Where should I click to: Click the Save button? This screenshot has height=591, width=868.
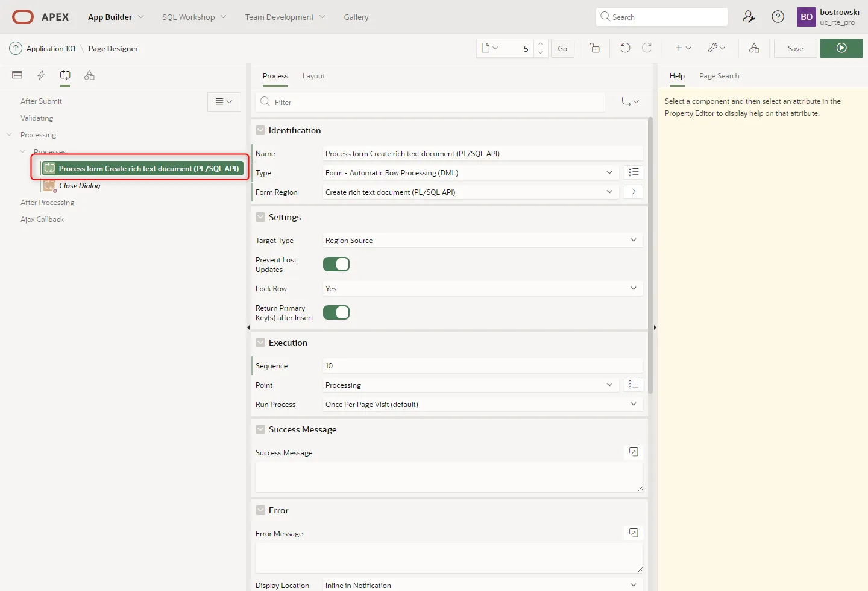[x=795, y=48]
